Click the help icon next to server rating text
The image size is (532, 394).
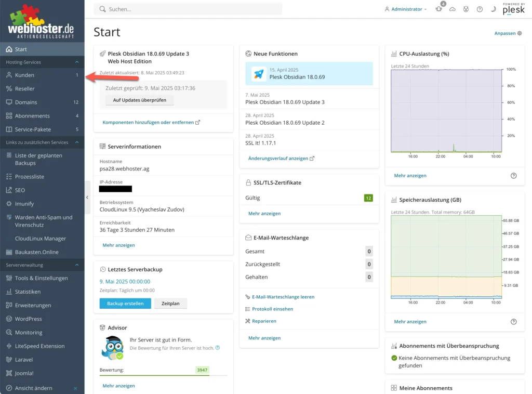218,348
